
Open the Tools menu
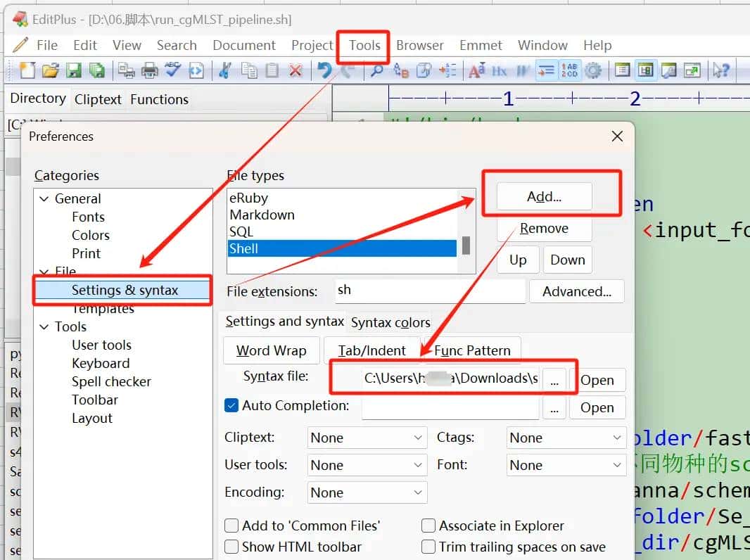pyautogui.click(x=364, y=45)
